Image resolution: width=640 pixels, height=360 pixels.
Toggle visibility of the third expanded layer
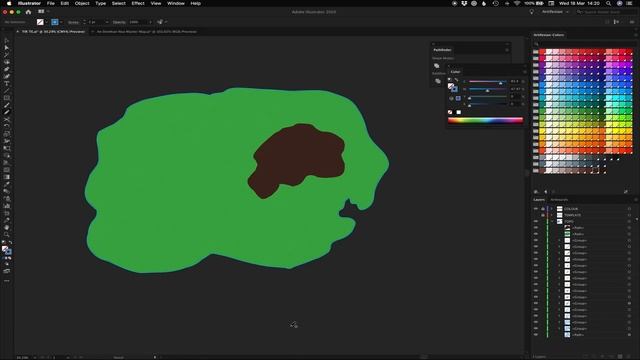click(x=536, y=221)
